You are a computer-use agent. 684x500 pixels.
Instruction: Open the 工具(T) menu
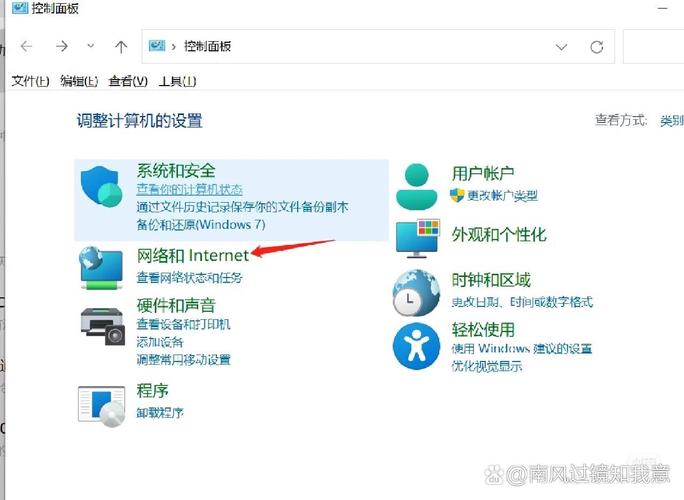point(178,81)
